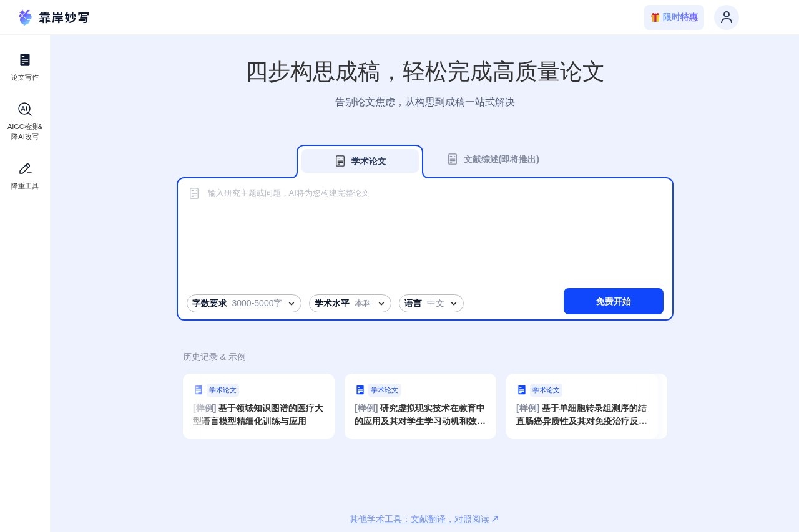Switch to the 学术论文 tab
This screenshot has width=799, height=532.
[x=360, y=161]
